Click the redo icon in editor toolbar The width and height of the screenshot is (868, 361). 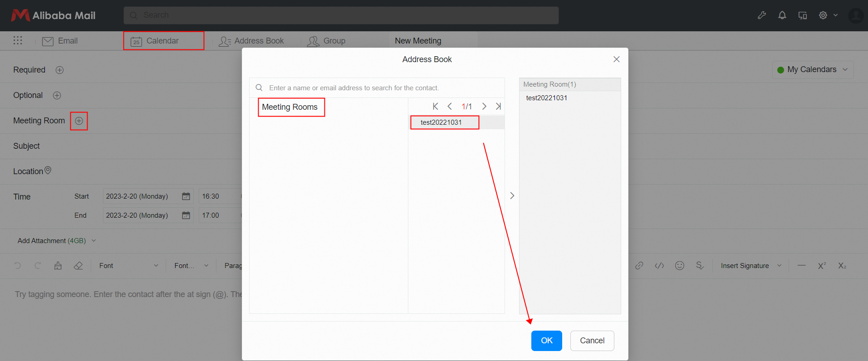click(x=38, y=266)
